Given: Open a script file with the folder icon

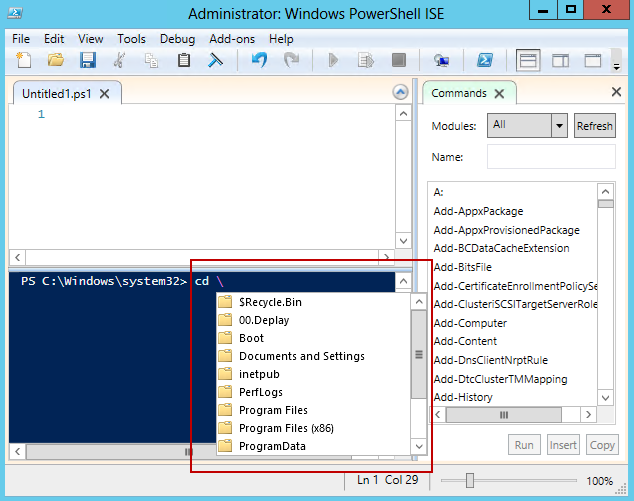Looking at the screenshot, I should pos(55,61).
